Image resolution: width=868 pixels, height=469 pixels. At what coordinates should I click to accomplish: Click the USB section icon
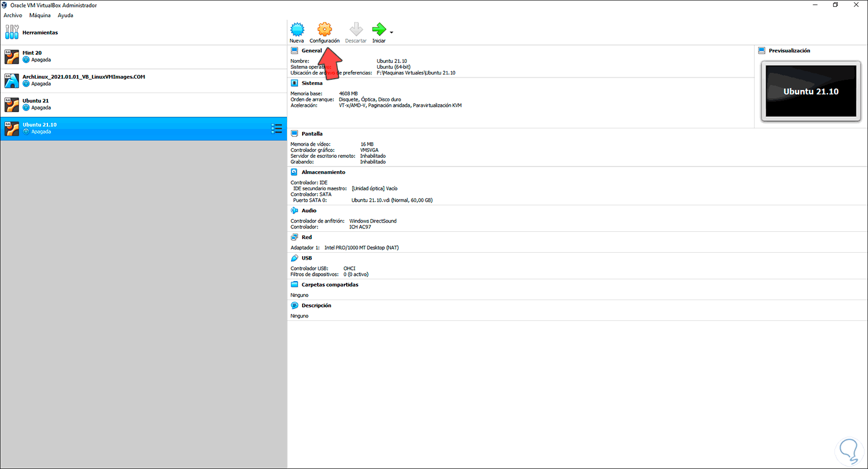294,258
